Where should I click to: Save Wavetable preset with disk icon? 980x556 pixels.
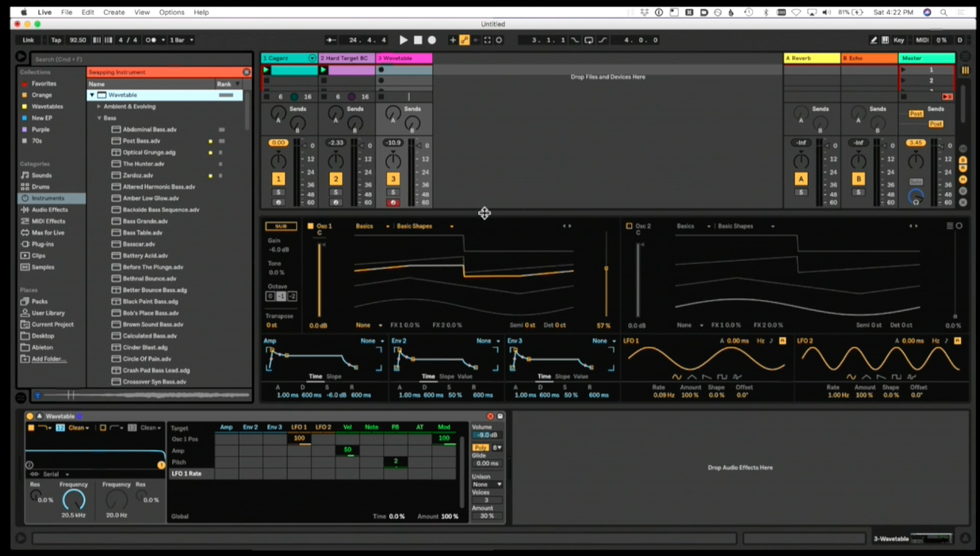point(500,416)
